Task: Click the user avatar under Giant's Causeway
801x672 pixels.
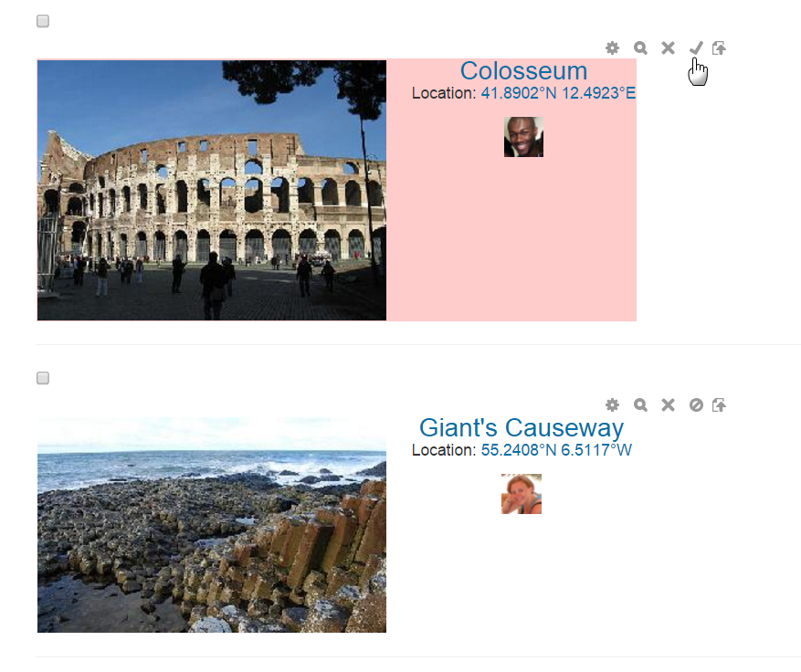Action: [x=522, y=494]
